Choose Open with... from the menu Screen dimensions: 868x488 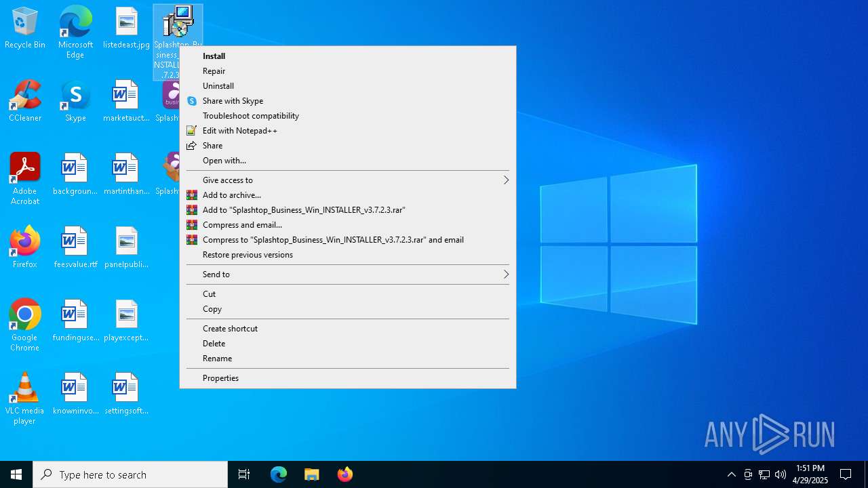[348, 161]
